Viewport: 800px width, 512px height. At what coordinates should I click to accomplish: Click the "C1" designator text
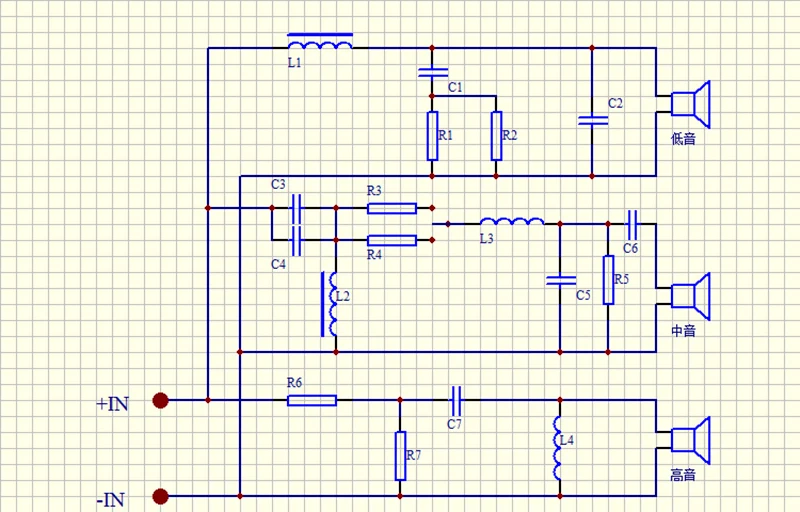pos(455,88)
